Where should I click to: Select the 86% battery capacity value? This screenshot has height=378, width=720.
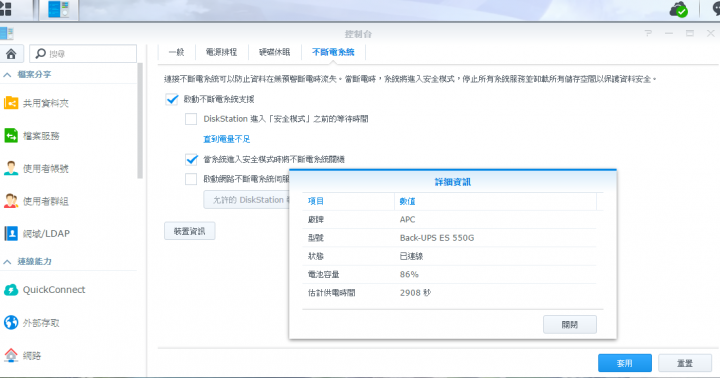coord(409,275)
